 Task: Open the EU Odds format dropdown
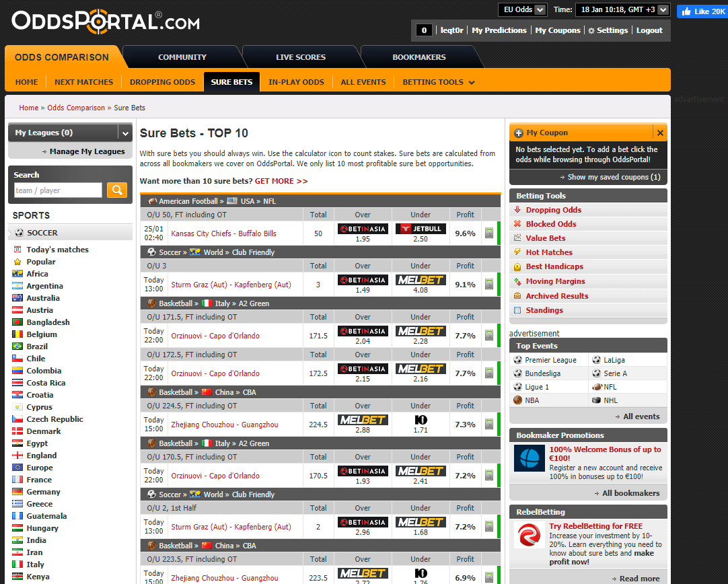tap(517, 9)
